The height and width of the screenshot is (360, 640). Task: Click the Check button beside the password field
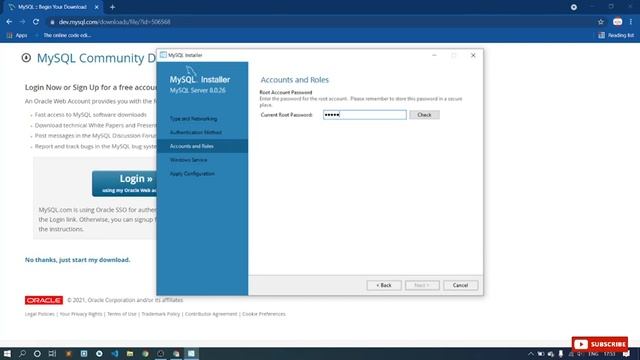coord(424,115)
